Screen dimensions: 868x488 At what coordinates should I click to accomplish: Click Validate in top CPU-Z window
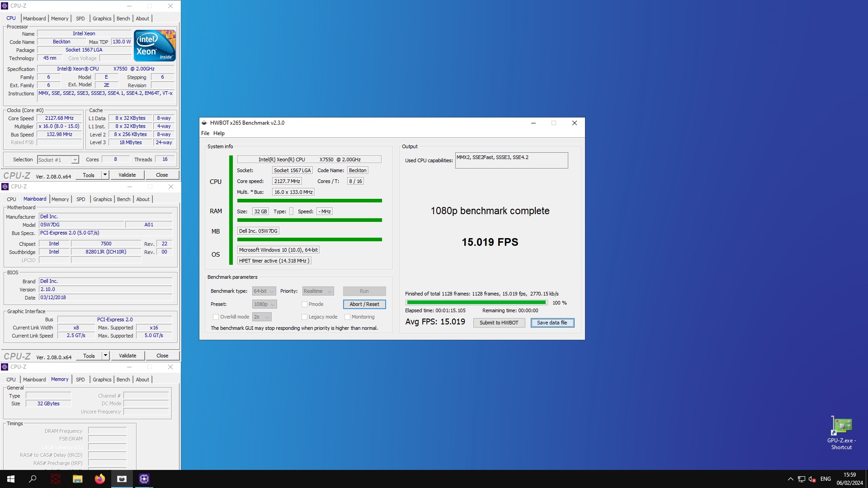coord(127,175)
